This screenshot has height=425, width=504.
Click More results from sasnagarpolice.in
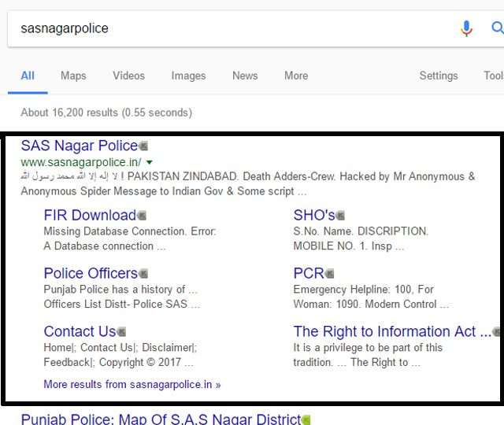pyautogui.click(x=132, y=385)
